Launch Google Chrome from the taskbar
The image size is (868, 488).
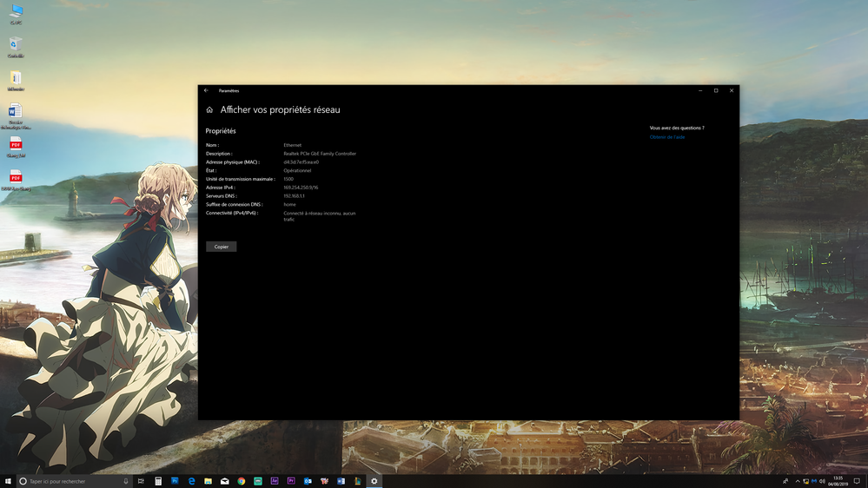click(x=242, y=481)
